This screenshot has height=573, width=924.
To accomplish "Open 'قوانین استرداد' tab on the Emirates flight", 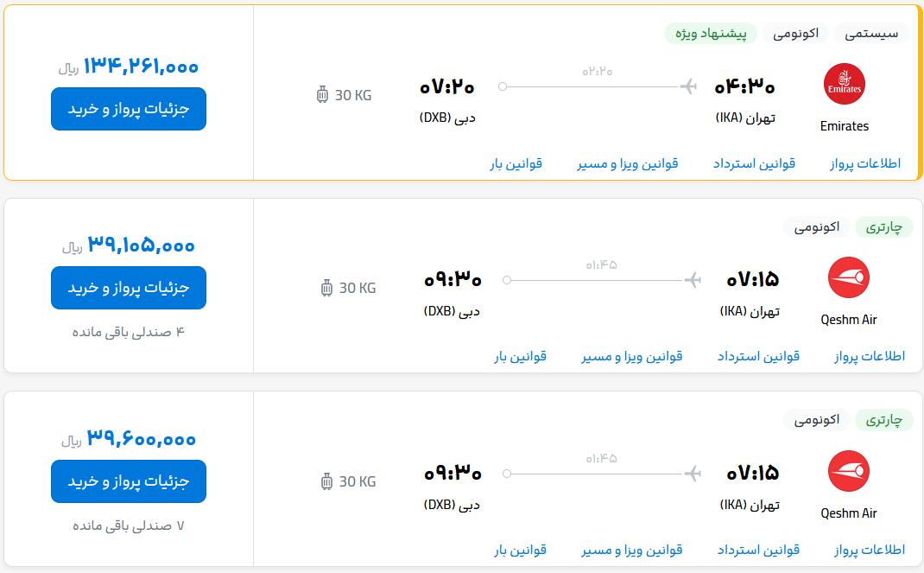I will 754,163.
